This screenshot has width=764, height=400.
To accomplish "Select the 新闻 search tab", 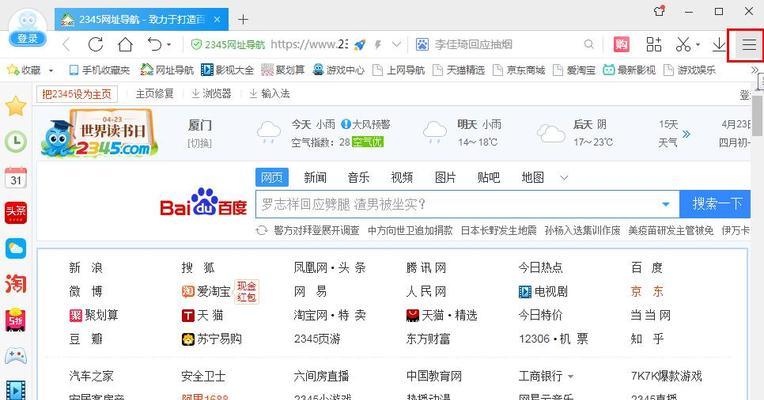I will [315, 177].
